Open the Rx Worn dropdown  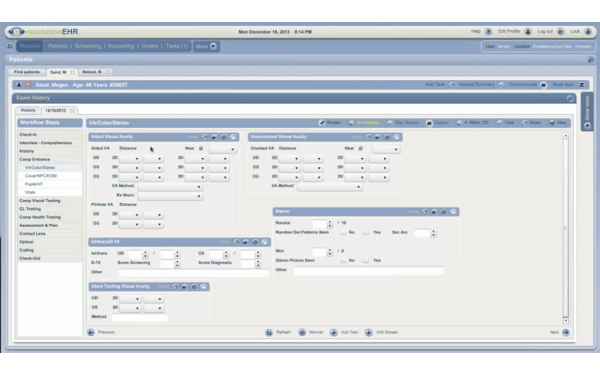(x=170, y=196)
